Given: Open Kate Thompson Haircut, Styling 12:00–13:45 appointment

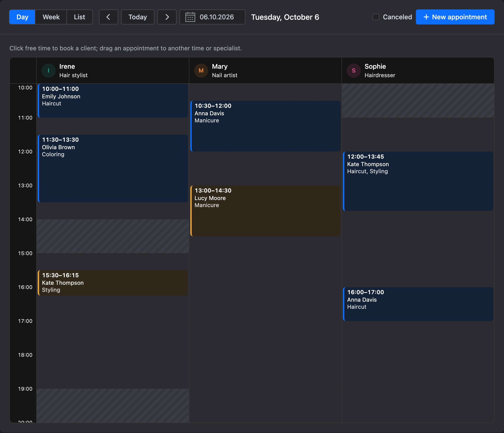Looking at the screenshot, I should tap(418, 181).
